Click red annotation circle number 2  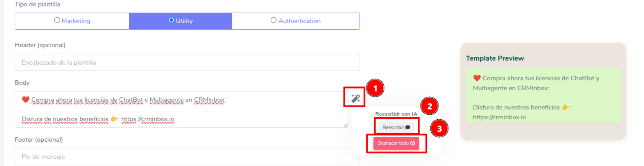point(429,106)
